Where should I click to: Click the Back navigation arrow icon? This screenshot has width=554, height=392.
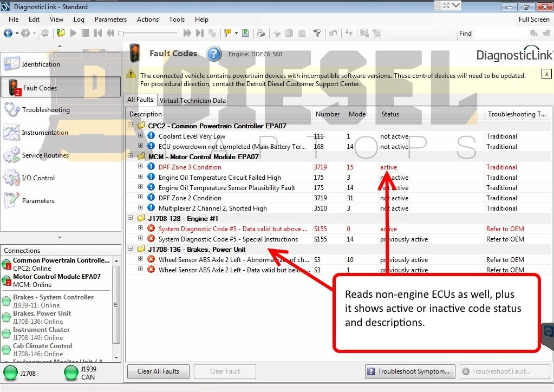pyautogui.click(x=8, y=33)
